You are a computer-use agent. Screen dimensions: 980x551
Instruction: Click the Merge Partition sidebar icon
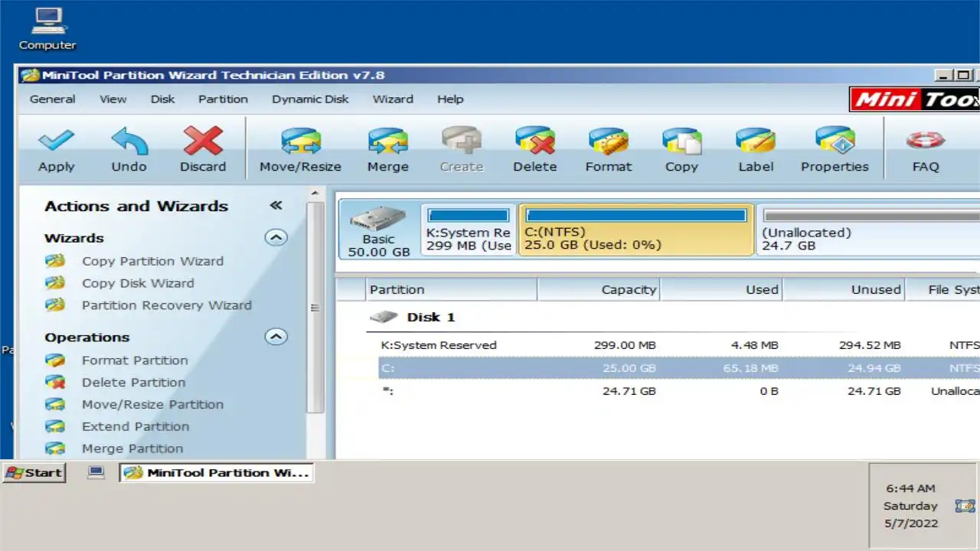pos(54,449)
